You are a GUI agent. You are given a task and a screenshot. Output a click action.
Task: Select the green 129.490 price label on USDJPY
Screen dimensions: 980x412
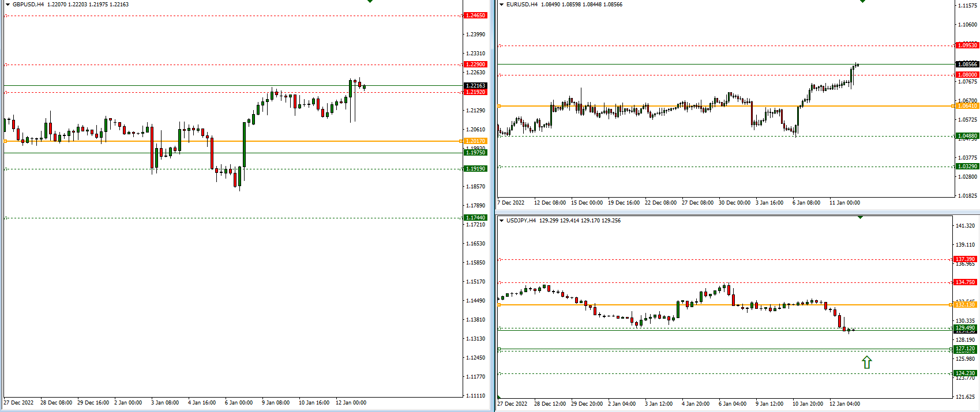965,328
